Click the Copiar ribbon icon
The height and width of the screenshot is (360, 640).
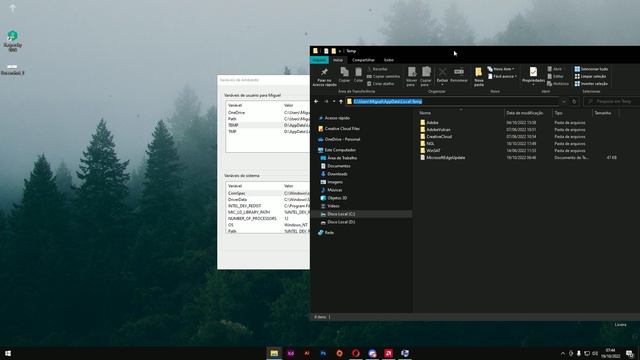[344, 72]
